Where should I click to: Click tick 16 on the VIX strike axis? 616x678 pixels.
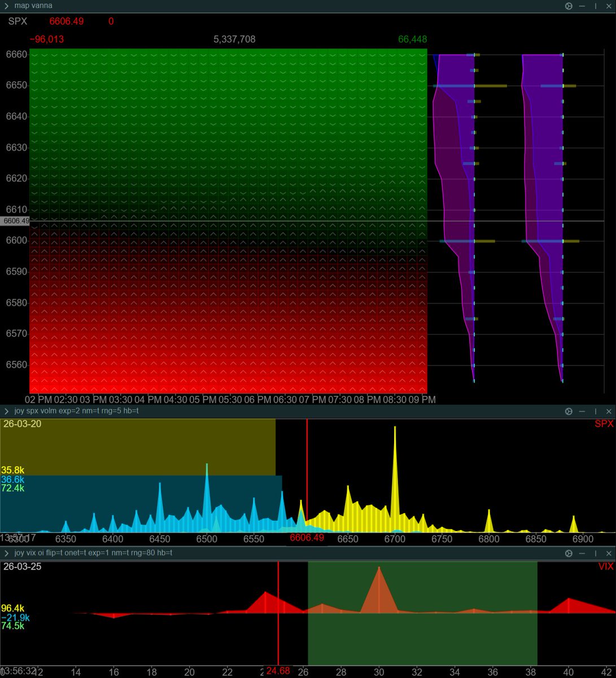pos(113,672)
